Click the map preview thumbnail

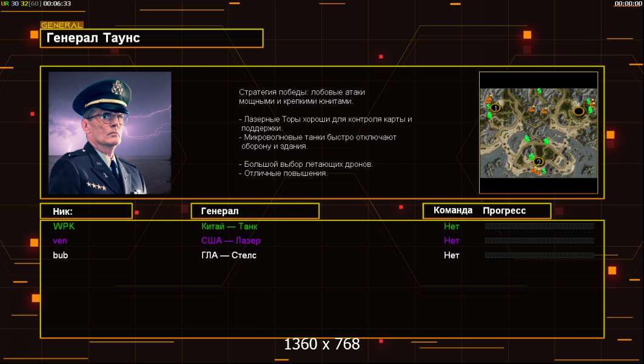pyautogui.click(x=538, y=133)
